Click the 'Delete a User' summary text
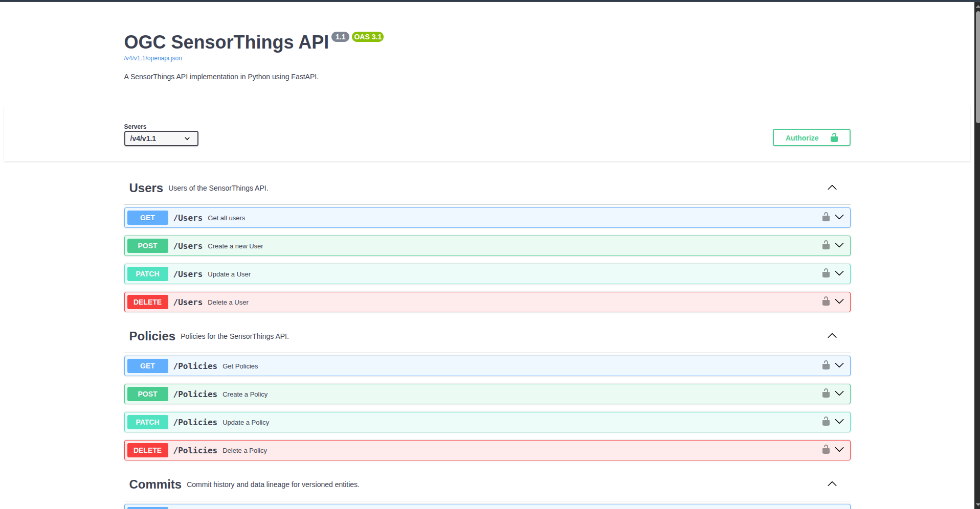The width and height of the screenshot is (980, 509). tap(228, 303)
